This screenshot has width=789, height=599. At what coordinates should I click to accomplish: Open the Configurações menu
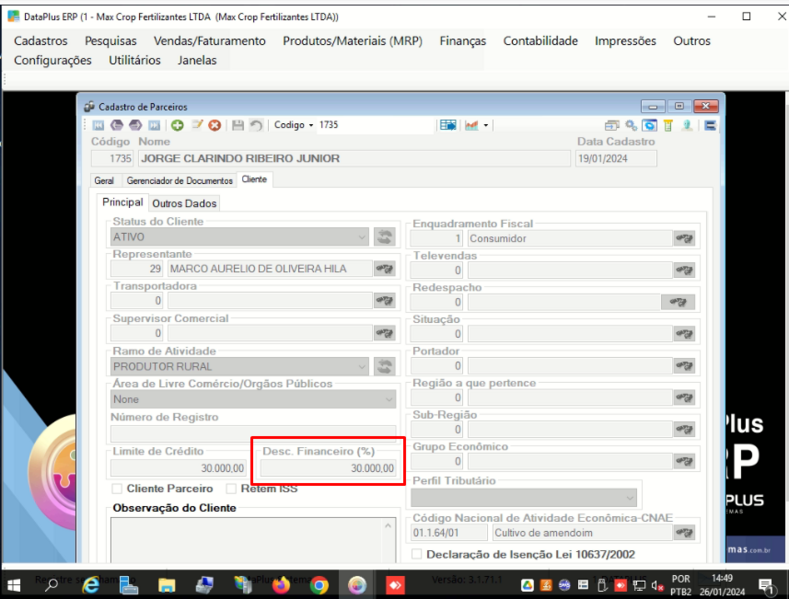pos(53,60)
